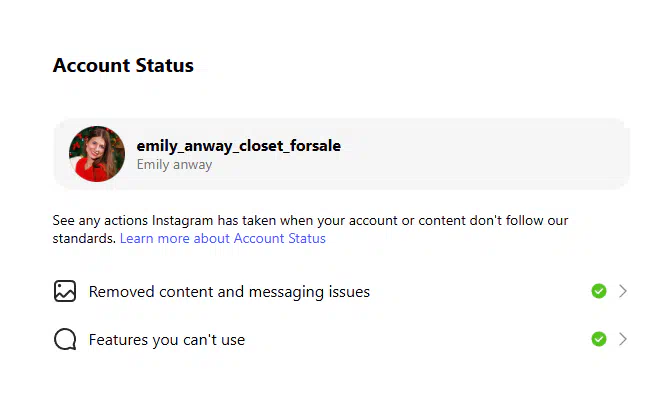Click 'Account Status' words inside the blue link
Screen dimensions: 654x399
tap(279, 238)
